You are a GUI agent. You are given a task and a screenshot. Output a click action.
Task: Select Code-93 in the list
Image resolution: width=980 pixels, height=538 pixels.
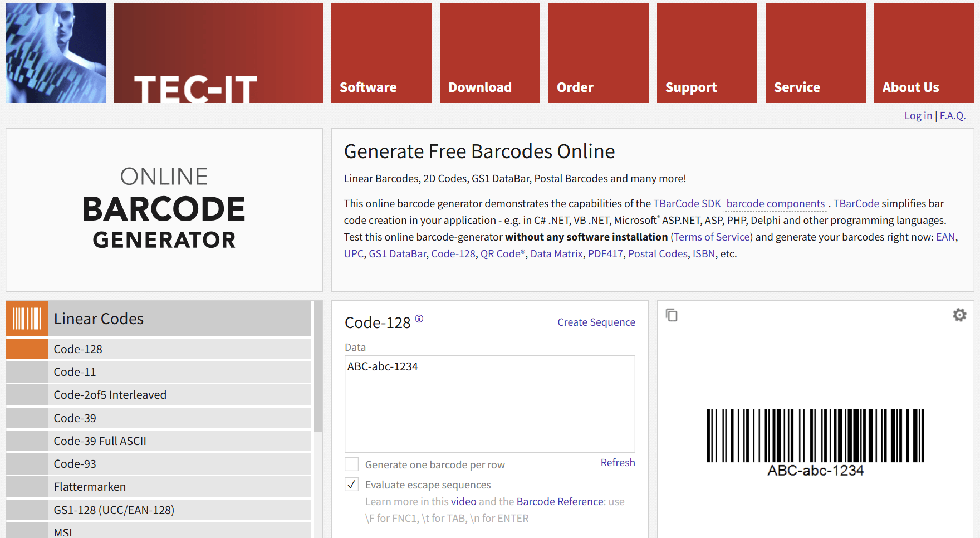point(159,463)
